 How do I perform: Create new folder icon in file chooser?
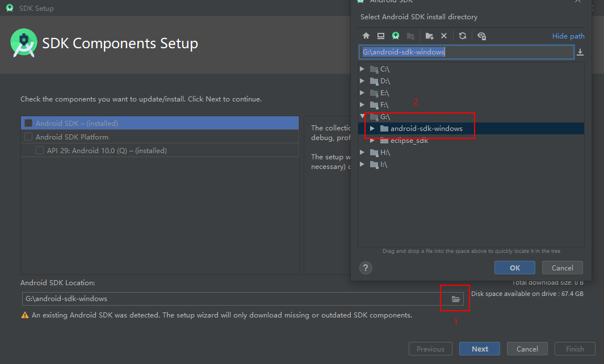[x=429, y=36]
